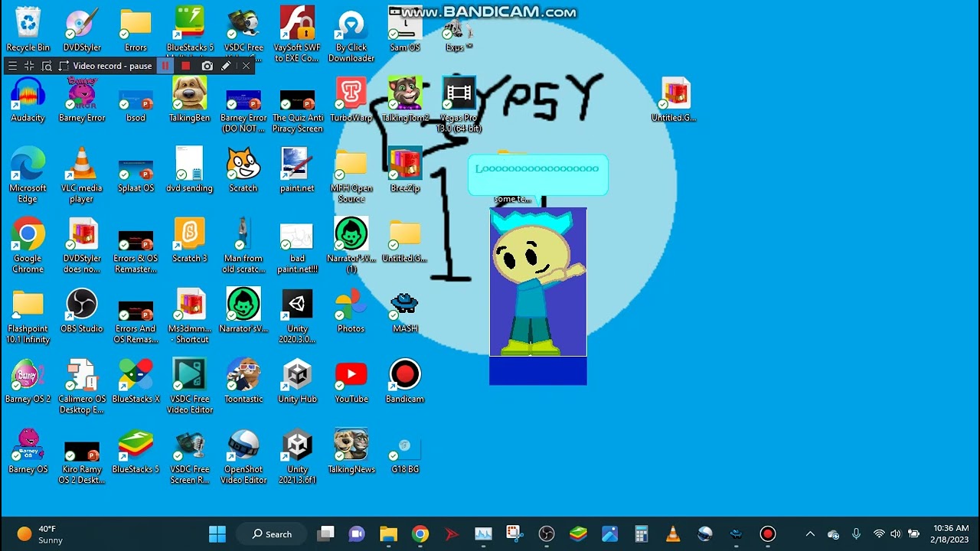Image resolution: width=980 pixels, height=551 pixels.
Task: Show hidden system tray icons
Action: (x=810, y=533)
